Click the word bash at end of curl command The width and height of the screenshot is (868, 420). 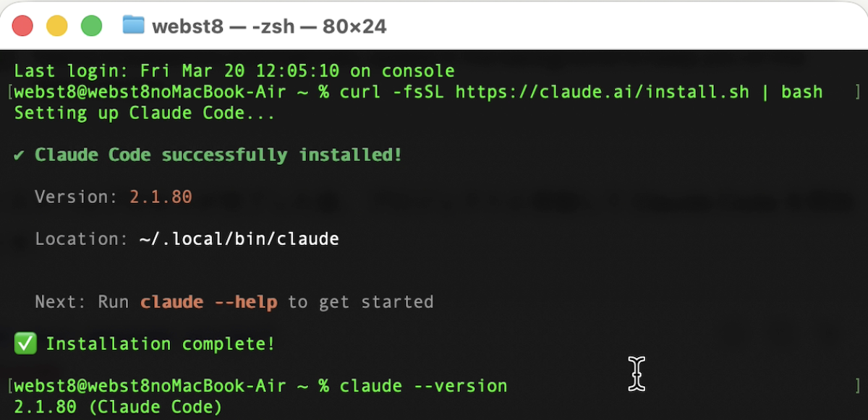click(x=801, y=92)
